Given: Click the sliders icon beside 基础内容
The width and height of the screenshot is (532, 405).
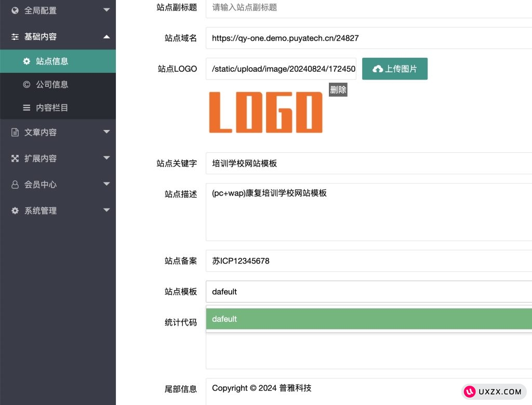Looking at the screenshot, I should tap(15, 37).
